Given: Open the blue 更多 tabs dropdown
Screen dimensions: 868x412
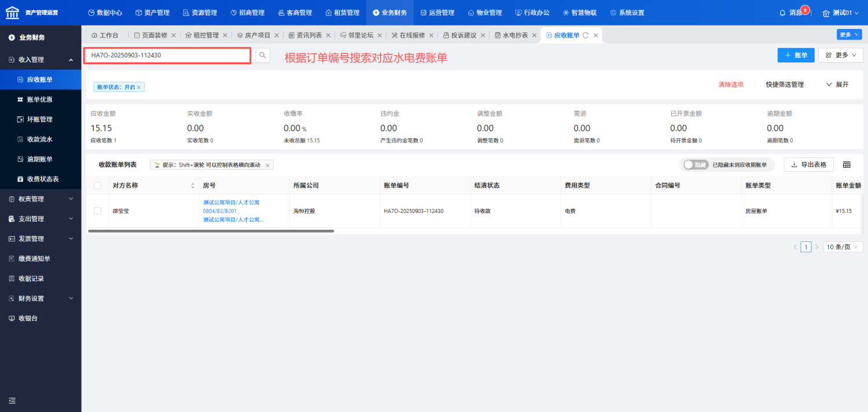Looking at the screenshot, I should tap(849, 35).
